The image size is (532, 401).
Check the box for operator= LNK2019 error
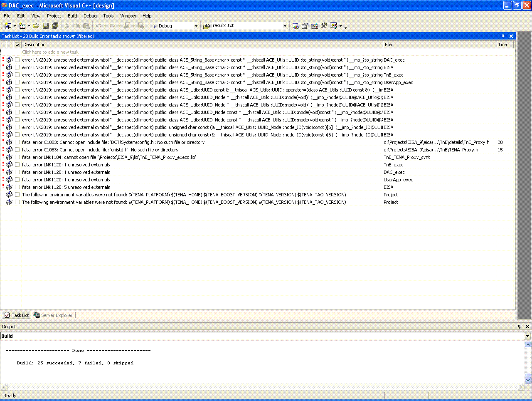pyautogui.click(x=17, y=90)
